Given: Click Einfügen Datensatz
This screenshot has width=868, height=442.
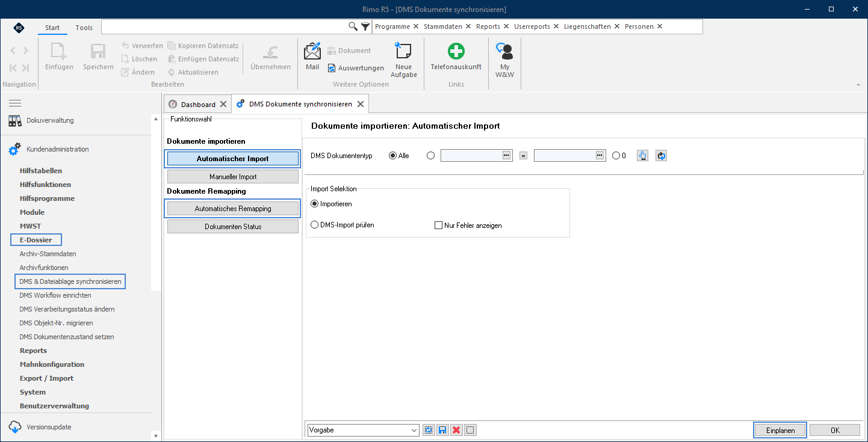Looking at the screenshot, I should click(203, 59).
